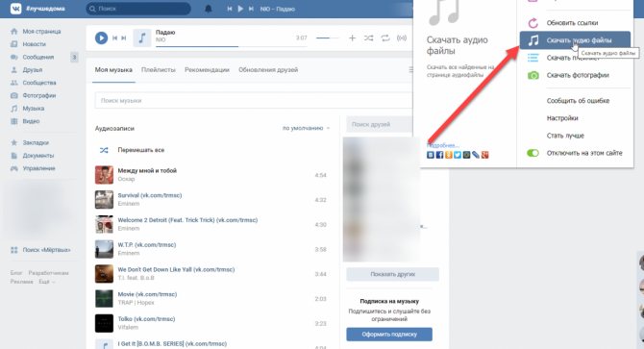Click the green camera Скачать фотографии icon

533,75
